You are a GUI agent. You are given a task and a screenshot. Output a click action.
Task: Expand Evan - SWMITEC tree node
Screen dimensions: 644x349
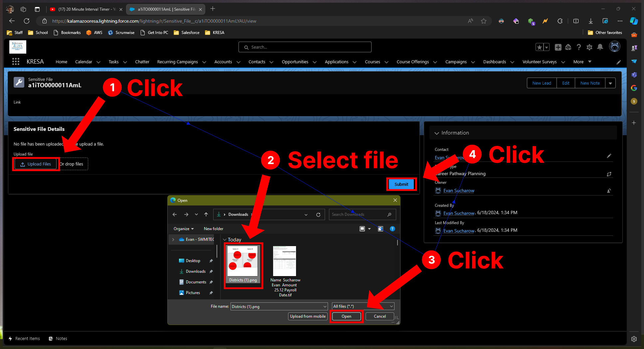(173, 239)
